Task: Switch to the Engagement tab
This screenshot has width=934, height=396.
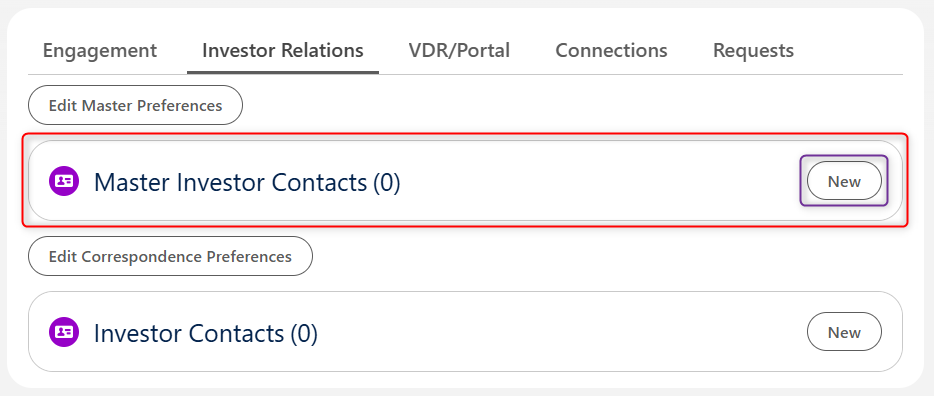Action: [100, 51]
